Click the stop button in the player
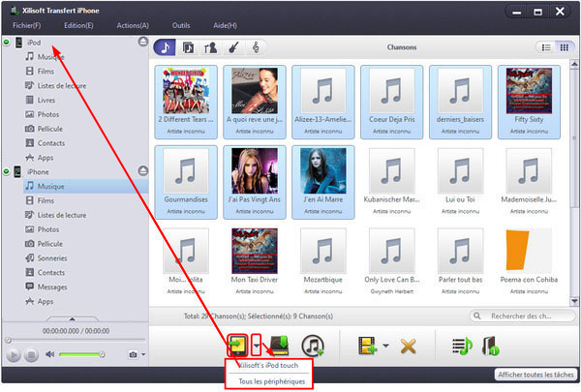Screen dimensions: 581x392 [x=32, y=355]
